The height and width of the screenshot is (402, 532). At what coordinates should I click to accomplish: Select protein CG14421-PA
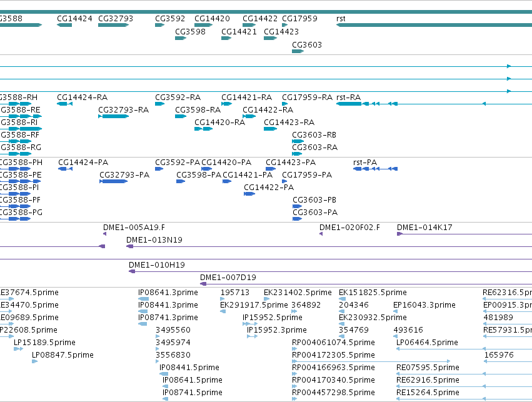pos(248,175)
